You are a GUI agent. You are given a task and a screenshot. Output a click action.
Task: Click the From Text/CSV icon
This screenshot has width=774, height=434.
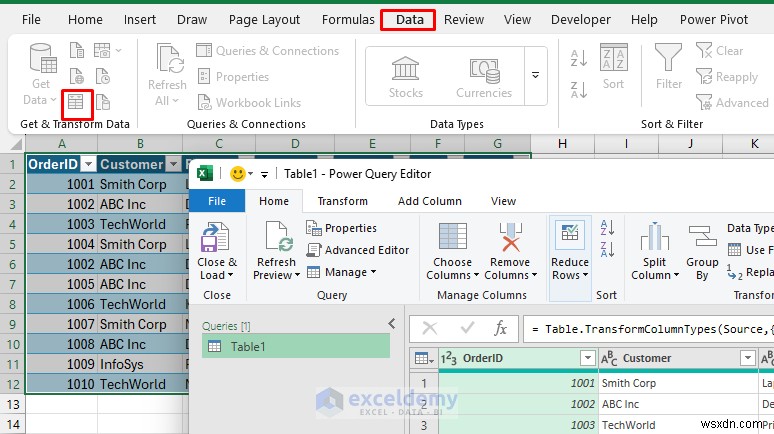tap(77, 50)
